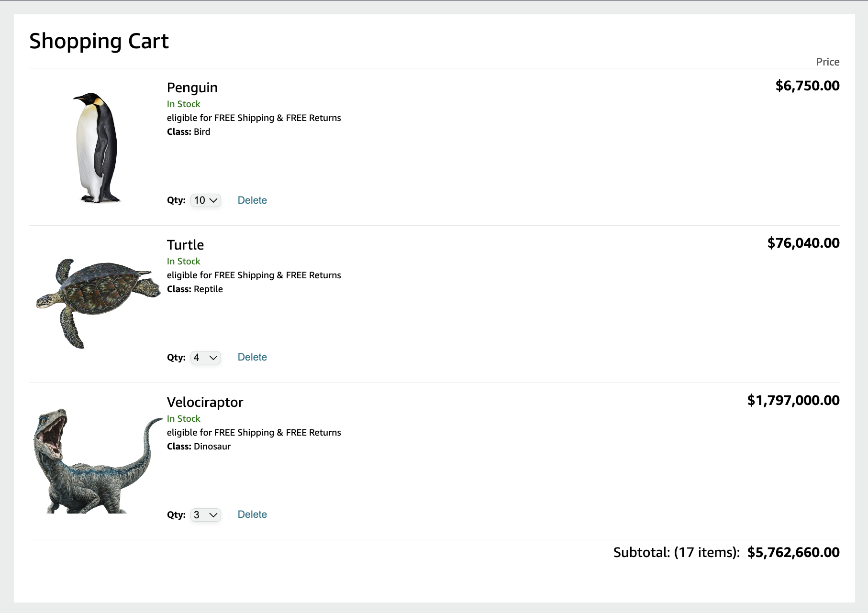Image resolution: width=868 pixels, height=613 pixels.
Task: Open the Turtle quantity dropdown showing 4
Action: pyautogui.click(x=206, y=358)
